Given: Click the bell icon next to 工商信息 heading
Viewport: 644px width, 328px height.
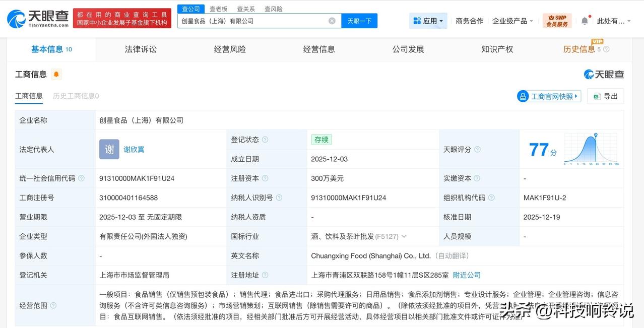Looking at the screenshot, I should [56, 74].
